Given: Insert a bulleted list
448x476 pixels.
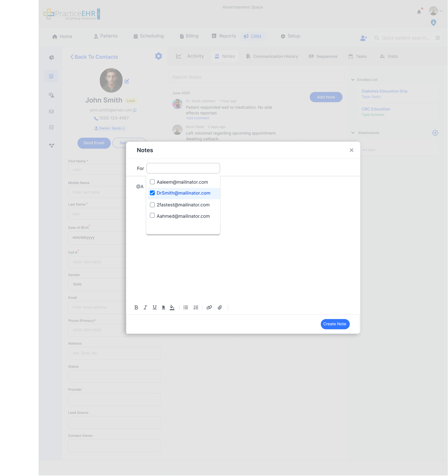Looking at the screenshot, I should 186,307.
